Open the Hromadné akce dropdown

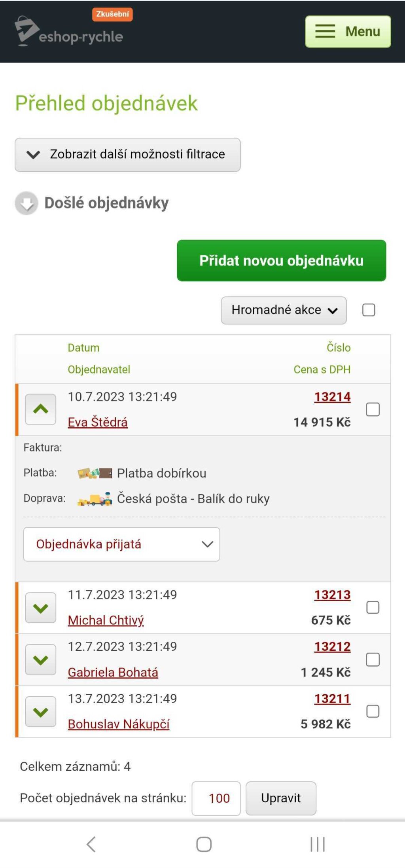284,310
